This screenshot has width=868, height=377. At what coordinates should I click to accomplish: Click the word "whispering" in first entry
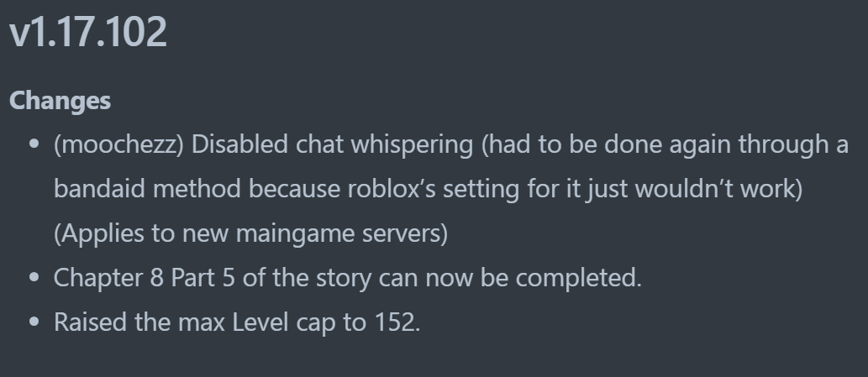[x=412, y=144]
